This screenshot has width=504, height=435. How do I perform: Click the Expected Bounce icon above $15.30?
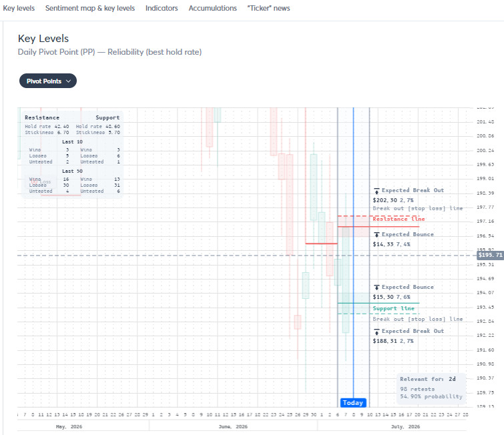coord(376,288)
